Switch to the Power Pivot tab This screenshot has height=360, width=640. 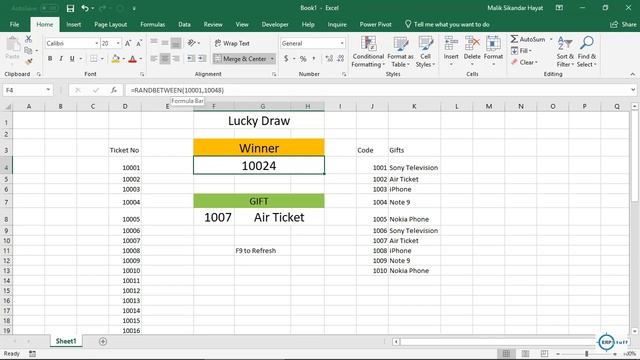coord(376,24)
